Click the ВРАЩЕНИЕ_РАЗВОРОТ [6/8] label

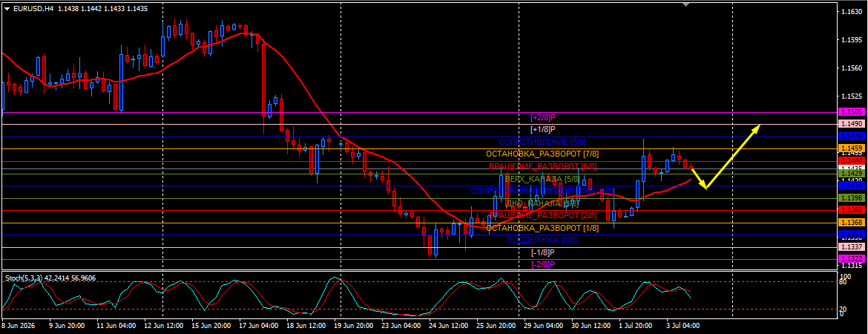[x=542, y=166]
